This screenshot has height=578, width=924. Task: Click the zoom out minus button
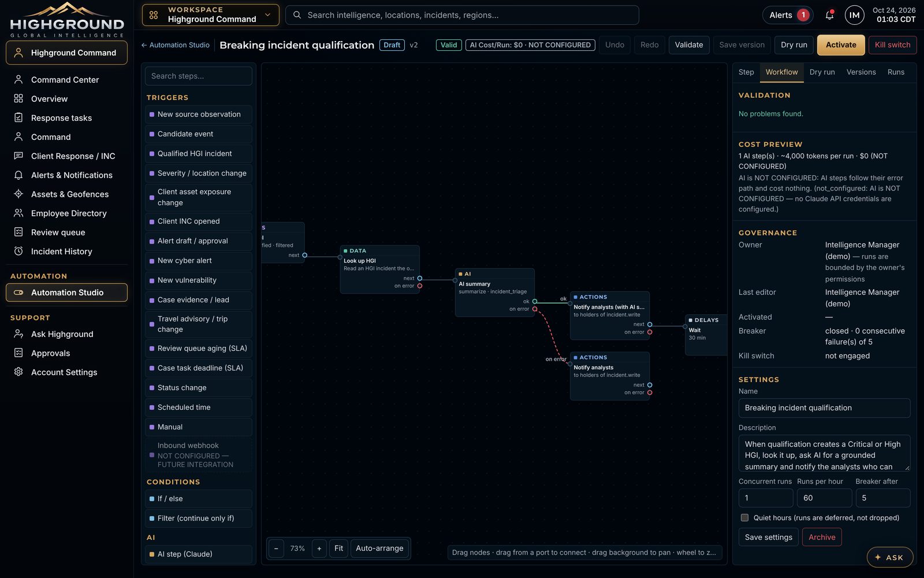tap(276, 549)
